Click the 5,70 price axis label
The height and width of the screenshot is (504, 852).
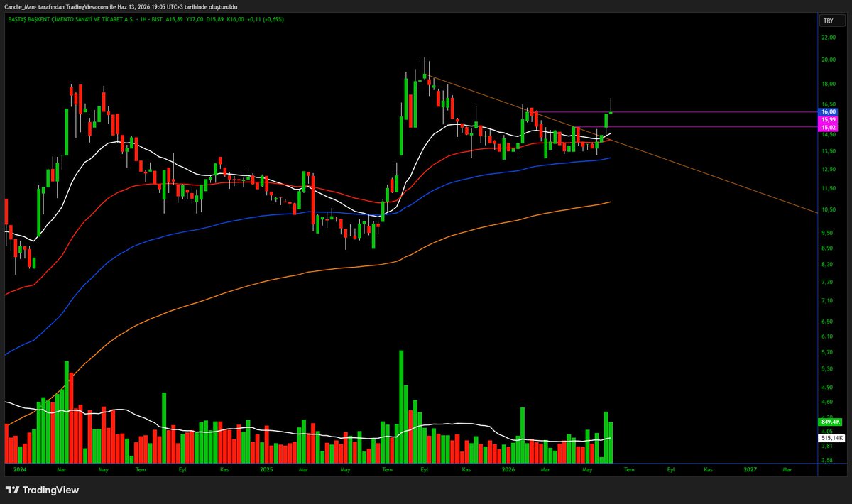coord(827,352)
